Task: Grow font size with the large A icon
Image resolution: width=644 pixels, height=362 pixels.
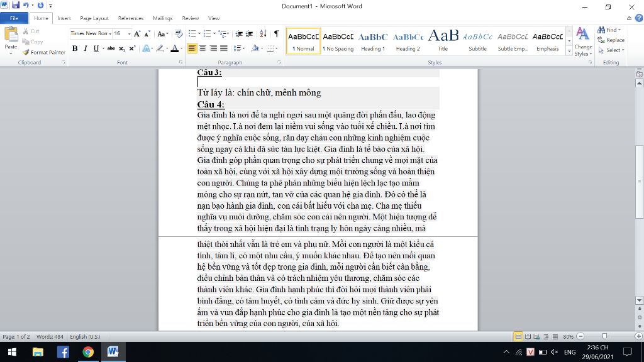Action: pos(137,34)
